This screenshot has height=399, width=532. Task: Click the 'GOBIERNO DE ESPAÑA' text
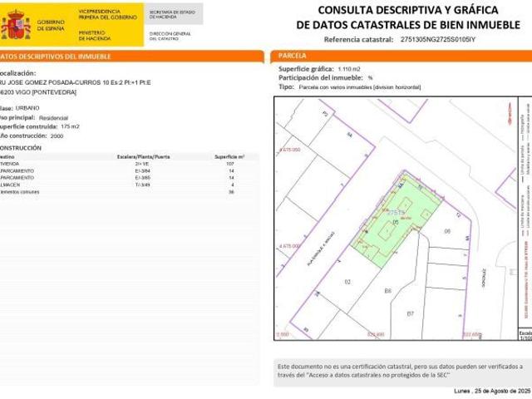51,25
